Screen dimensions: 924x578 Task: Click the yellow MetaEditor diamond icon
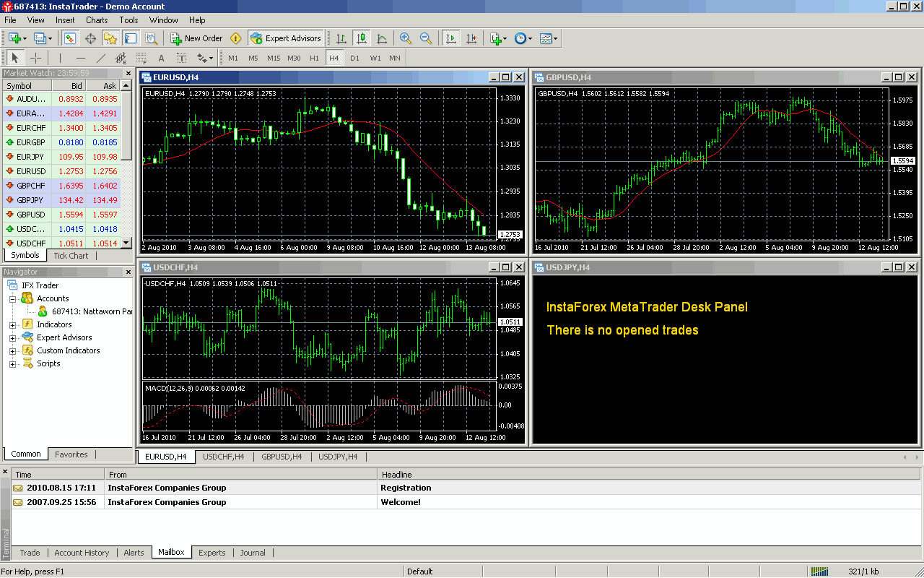[x=235, y=38]
